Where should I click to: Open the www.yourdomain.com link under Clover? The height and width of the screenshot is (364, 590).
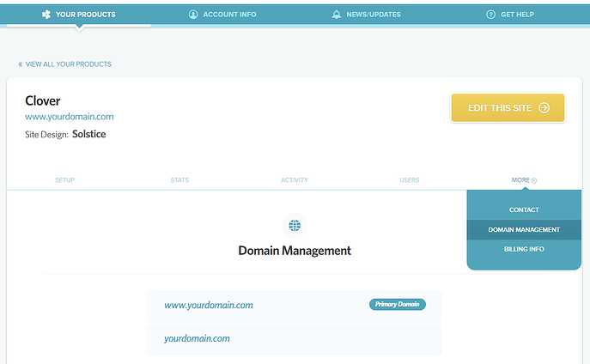coord(70,117)
